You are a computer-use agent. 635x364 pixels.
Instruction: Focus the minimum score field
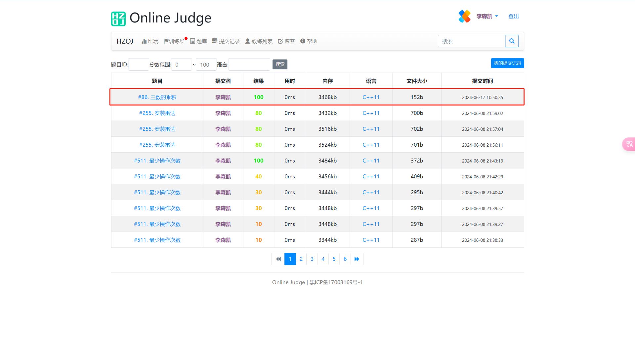pos(182,64)
